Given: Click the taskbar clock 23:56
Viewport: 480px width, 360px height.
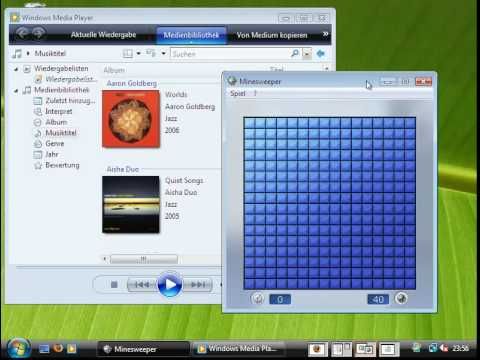Looking at the screenshot, I should 460,348.
